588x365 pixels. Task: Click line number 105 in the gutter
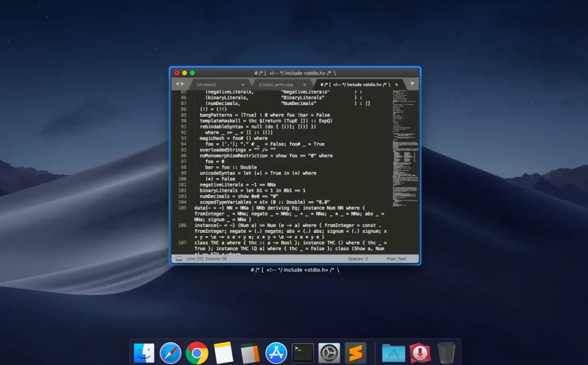[182, 208]
